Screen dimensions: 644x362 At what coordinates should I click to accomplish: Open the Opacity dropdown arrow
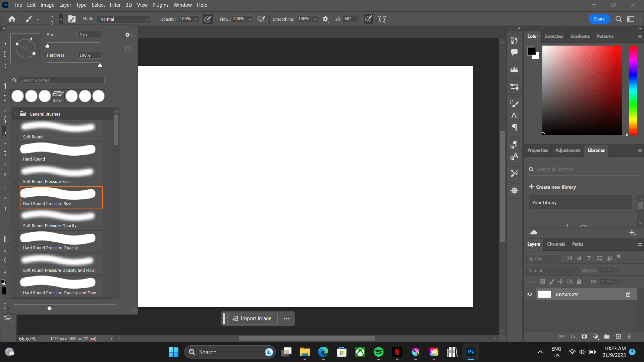click(x=196, y=19)
